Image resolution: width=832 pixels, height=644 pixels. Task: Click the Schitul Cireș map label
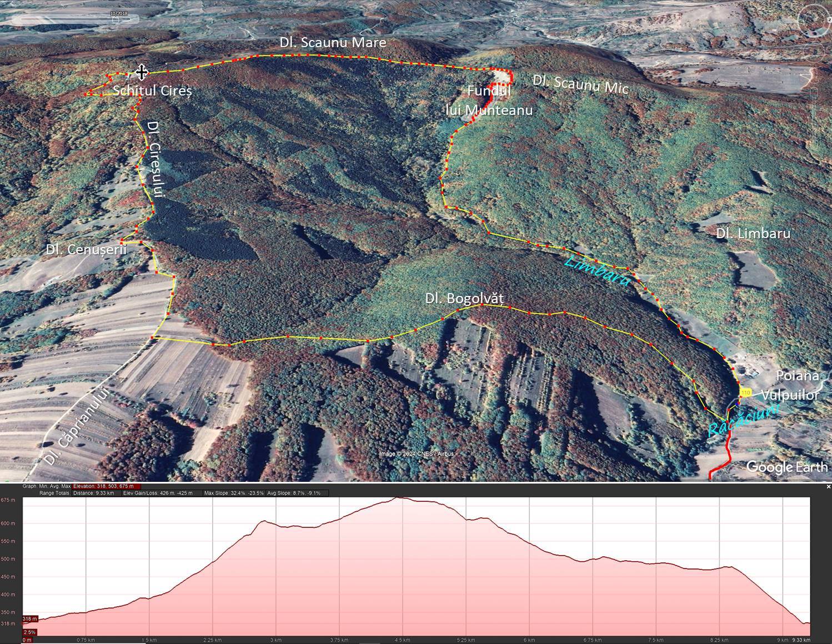(152, 90)
